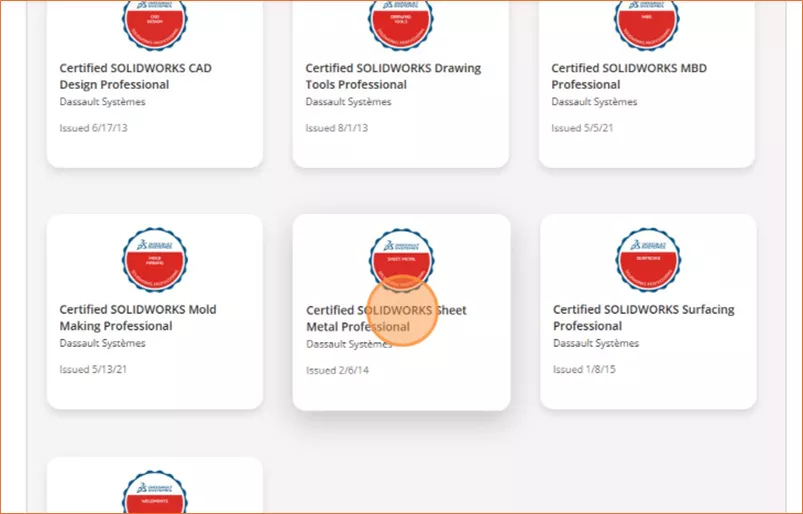Viewport: 803px width, 514px height.
Task: Click the Issued 6/17/13 date
Action: 93,128
